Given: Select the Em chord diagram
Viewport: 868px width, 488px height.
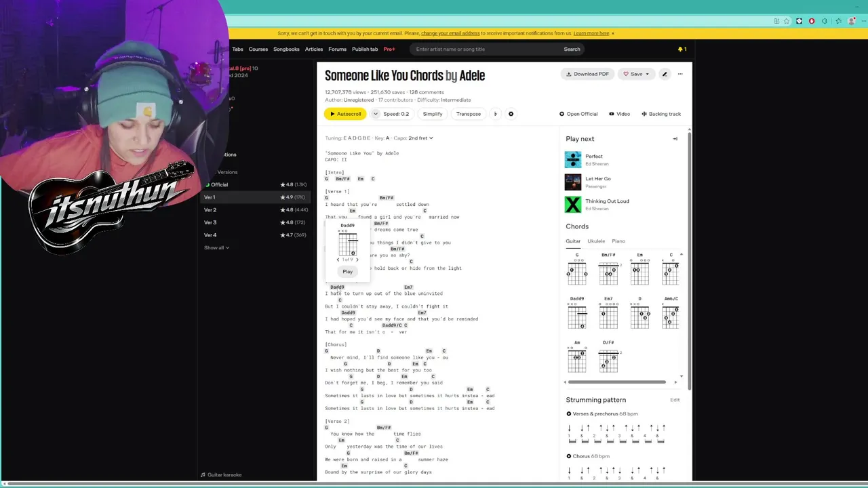Looking at the screenshot, I should [x=639, y=269].
